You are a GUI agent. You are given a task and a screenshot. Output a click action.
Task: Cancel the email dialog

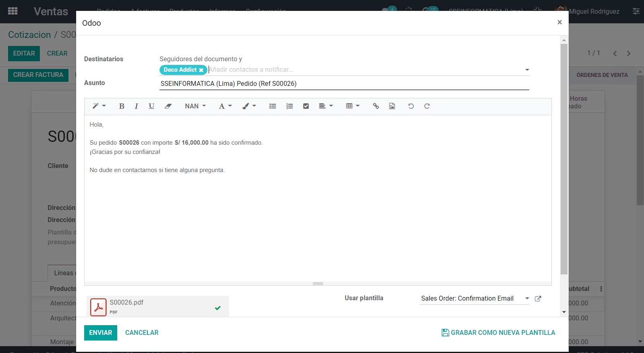[142, 333]
